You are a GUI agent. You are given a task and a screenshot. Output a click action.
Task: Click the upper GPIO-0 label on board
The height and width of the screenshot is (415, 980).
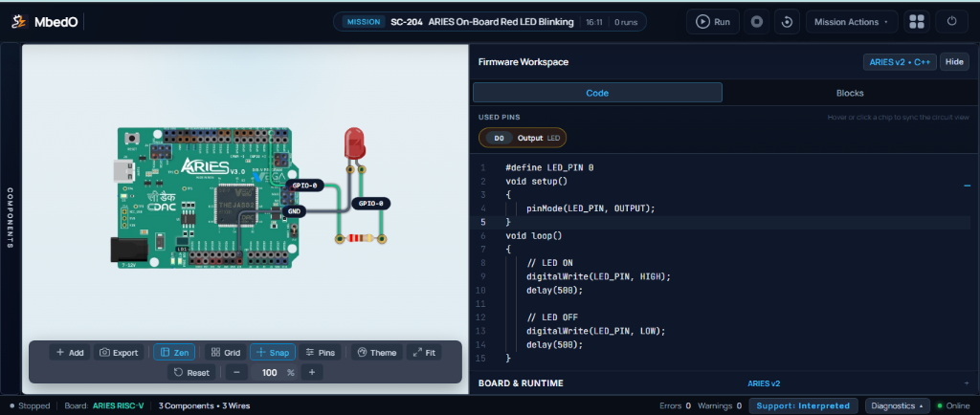pyautogui.click(x=305, y=186)
